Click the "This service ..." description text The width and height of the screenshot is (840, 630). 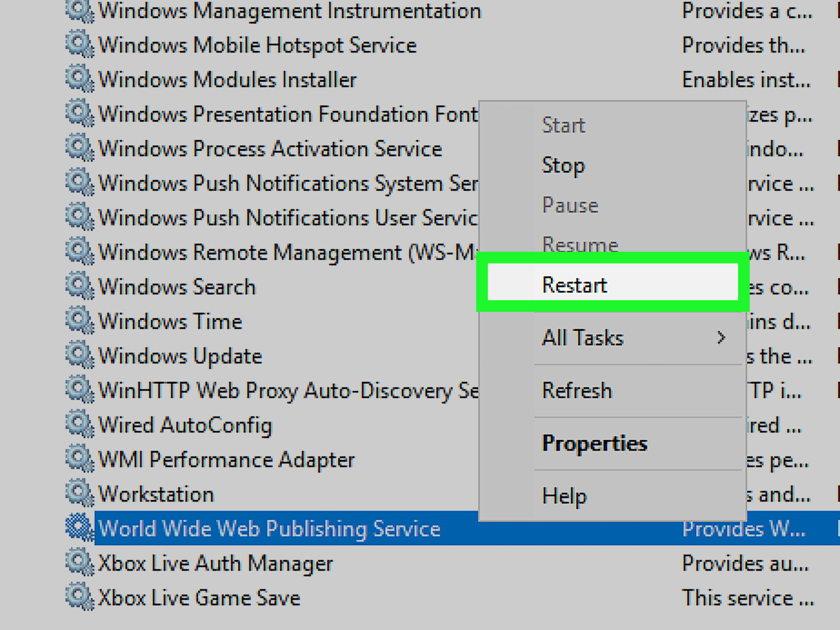[748, 598]
